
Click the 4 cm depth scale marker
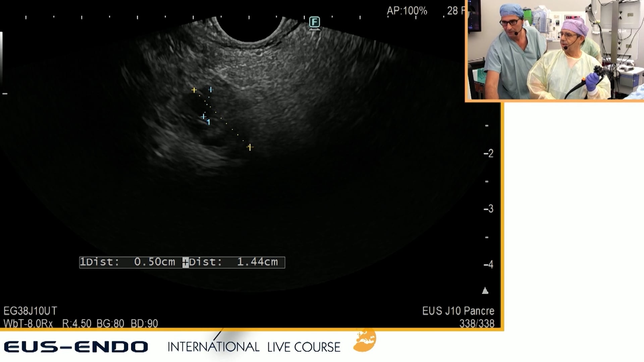pos(489,264)
